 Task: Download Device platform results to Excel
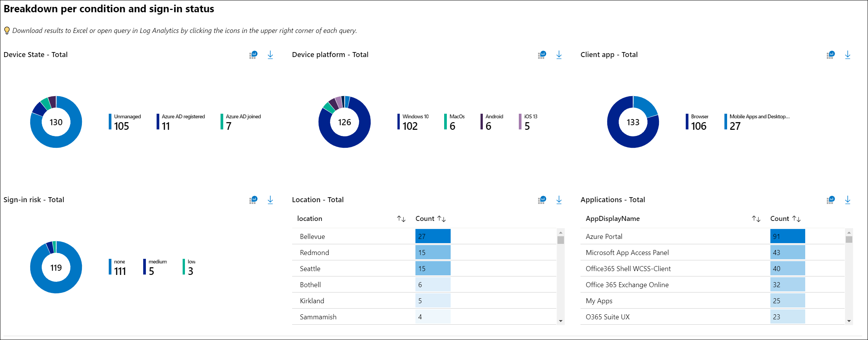(559, 55)
